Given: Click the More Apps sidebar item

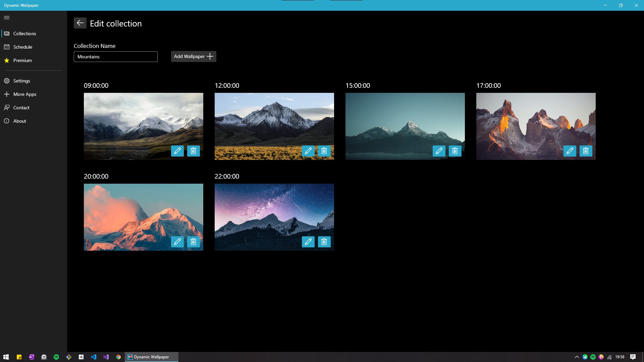Looking at the screenshot, I should click(x=33, y=94).
